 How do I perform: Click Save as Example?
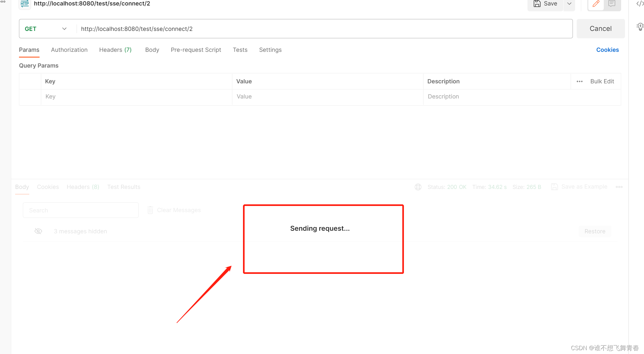[x=579, y=187]
